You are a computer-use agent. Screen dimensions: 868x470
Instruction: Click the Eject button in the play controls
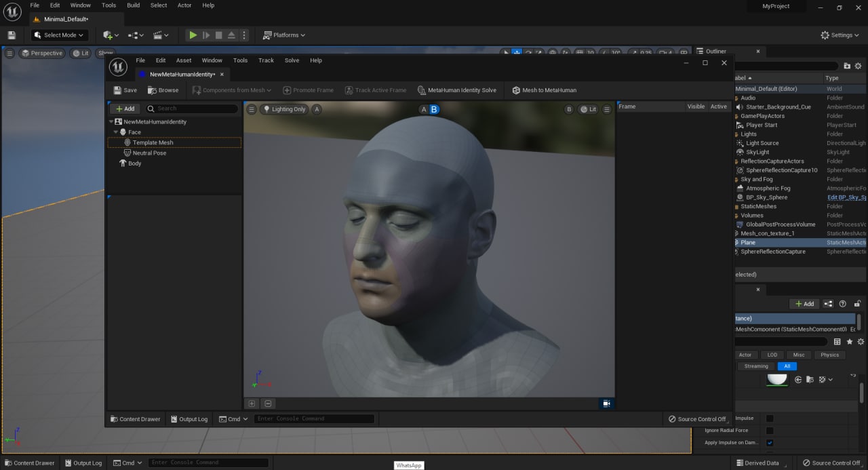coord(231,35)
